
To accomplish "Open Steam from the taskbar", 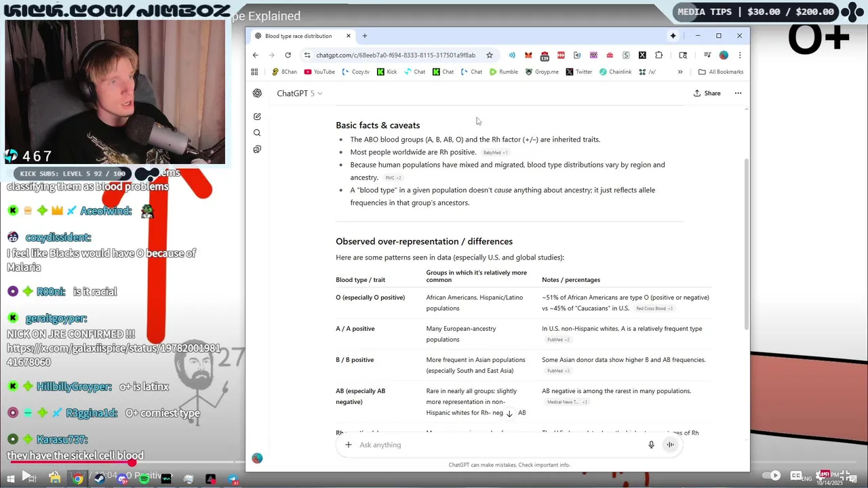I will pos(100,479).
